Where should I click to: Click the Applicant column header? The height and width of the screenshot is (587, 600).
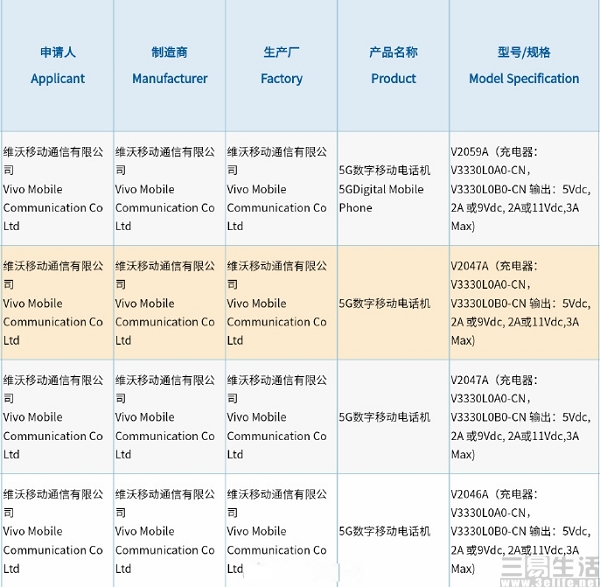click(57, 66)
